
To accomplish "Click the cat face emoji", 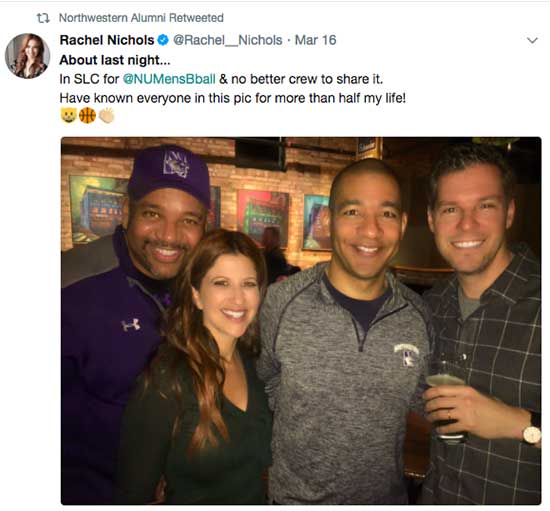I will click(68, 115).
